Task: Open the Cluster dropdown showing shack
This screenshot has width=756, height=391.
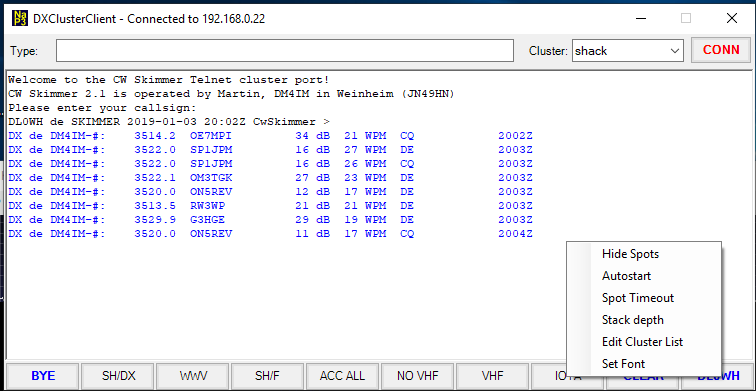Action: (x=628, y=51)
